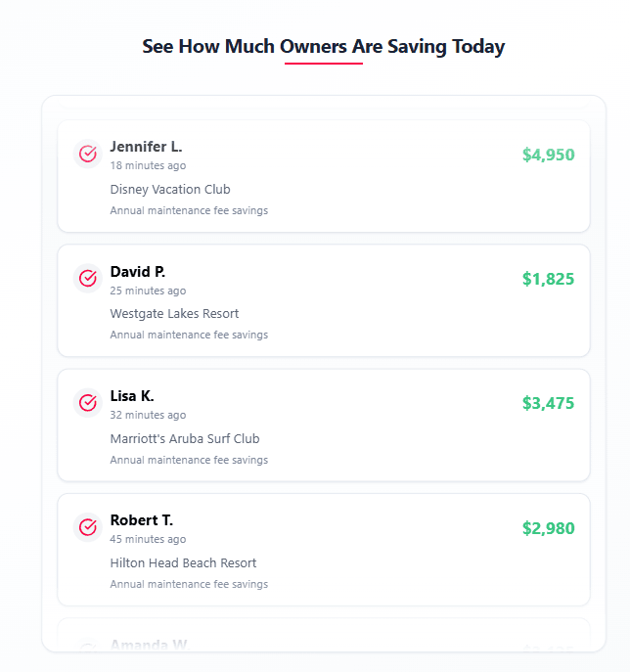Click the $4,950 savings amount
The image size is (630, 672).
pyautogui.click(x=548, y=155)
